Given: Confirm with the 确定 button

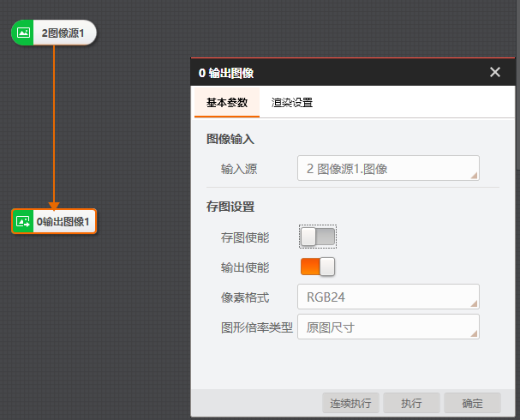Looking at the screenshot, I should tap(472, 403).
